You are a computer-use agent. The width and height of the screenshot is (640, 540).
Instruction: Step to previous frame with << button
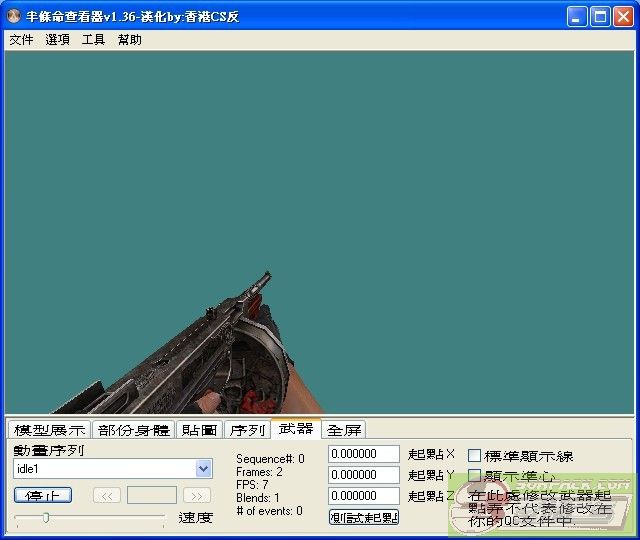[x=107, y=495]
